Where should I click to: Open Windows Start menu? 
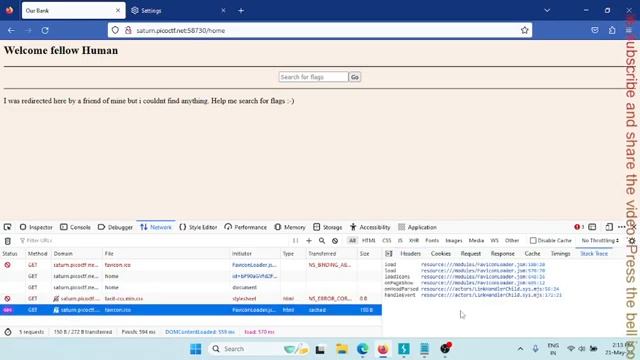(196, 349)
